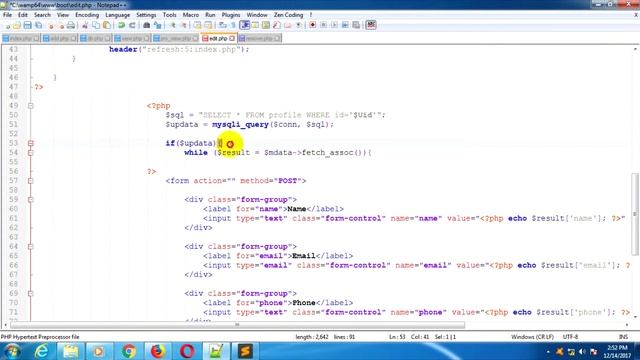Show hidden system tray icons arrow
Viewport: 640px width, 360px height.
[548, 351]
